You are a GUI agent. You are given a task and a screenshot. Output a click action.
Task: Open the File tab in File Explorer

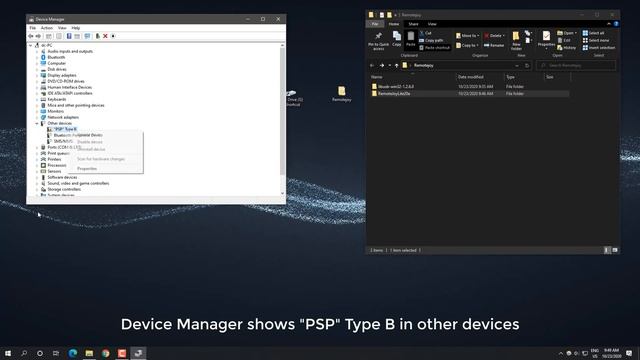(375, 24)
